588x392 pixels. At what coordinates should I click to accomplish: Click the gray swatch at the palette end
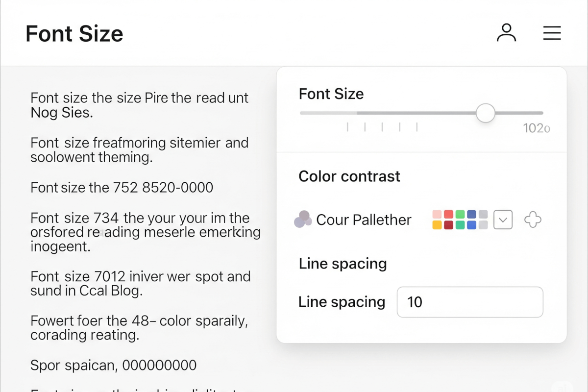point(483,214)
